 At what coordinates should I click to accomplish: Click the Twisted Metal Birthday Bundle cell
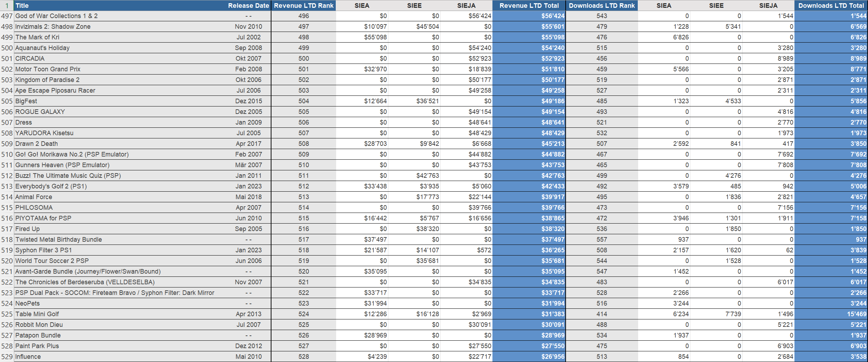click(59, 240)
